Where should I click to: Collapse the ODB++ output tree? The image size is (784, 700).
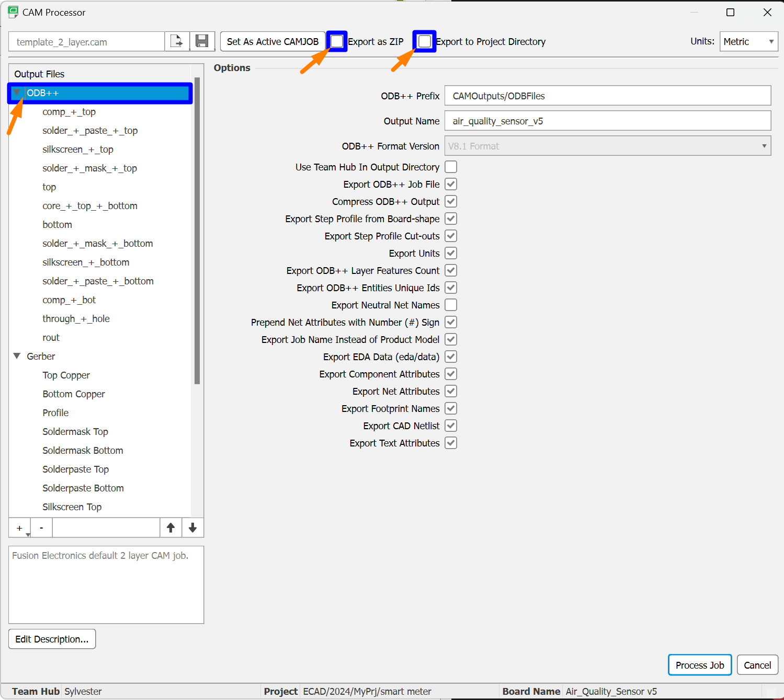click(17, 93)
